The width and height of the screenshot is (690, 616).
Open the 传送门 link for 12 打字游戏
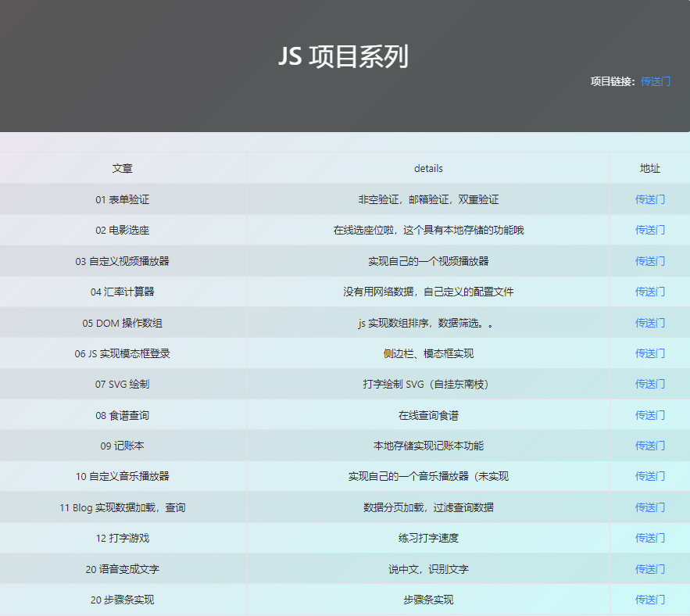[649, 538]
